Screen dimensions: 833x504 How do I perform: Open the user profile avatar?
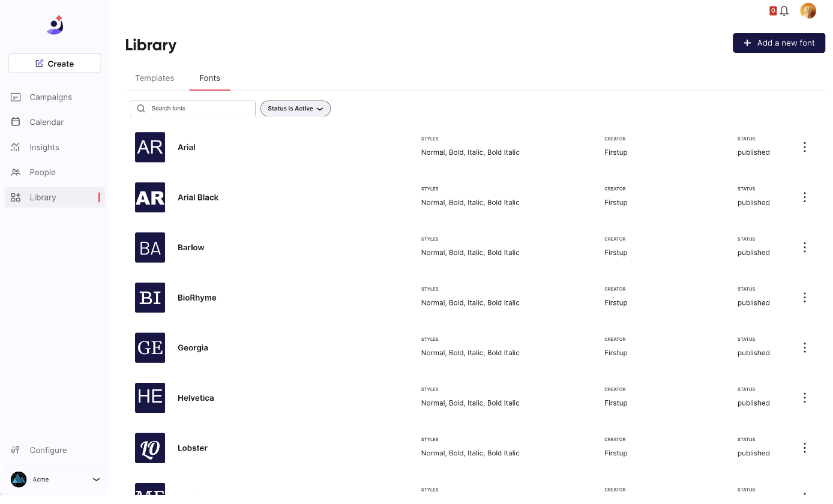(x=808, y=11)
